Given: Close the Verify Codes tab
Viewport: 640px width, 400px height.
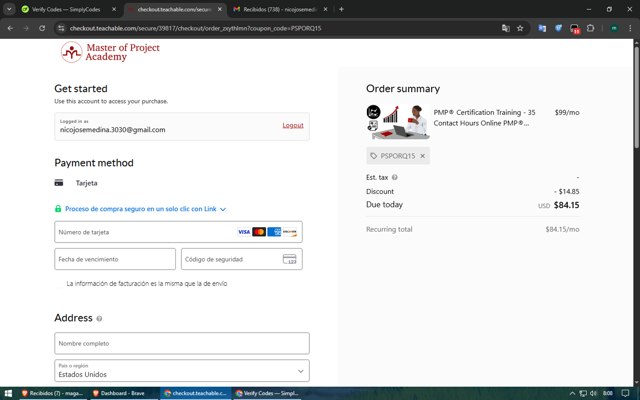Looking at the screenshot, I should click(114, 9).
